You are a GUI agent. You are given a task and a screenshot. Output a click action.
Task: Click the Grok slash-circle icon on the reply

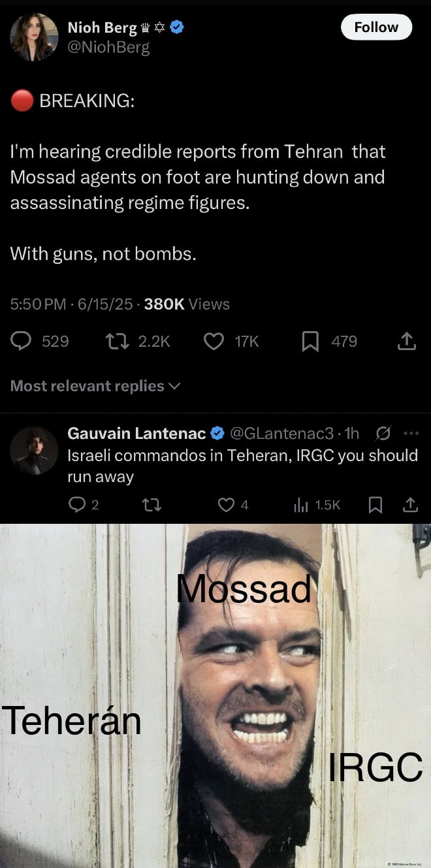pos(383,433)
